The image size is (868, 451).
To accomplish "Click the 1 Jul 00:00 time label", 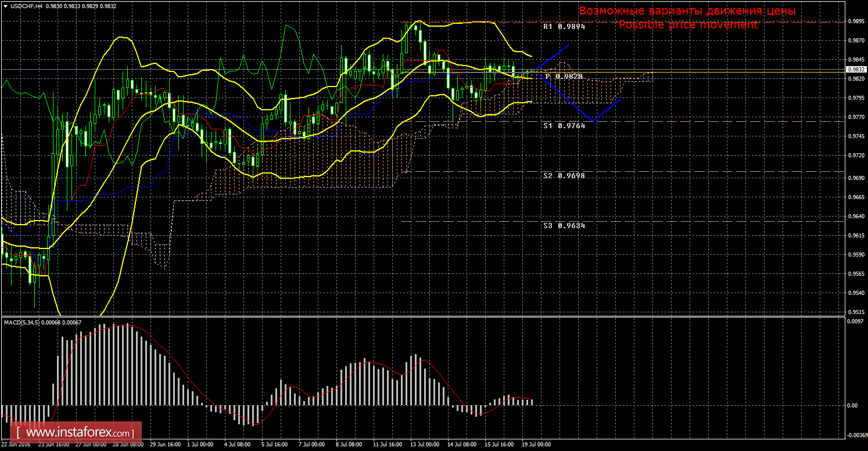I will 200,445.
